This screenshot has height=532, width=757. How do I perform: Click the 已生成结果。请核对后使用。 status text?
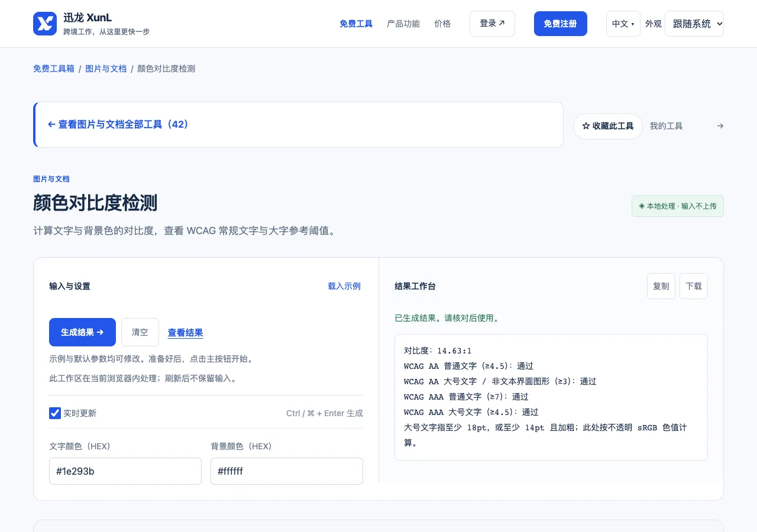click(x=447, y=318)
